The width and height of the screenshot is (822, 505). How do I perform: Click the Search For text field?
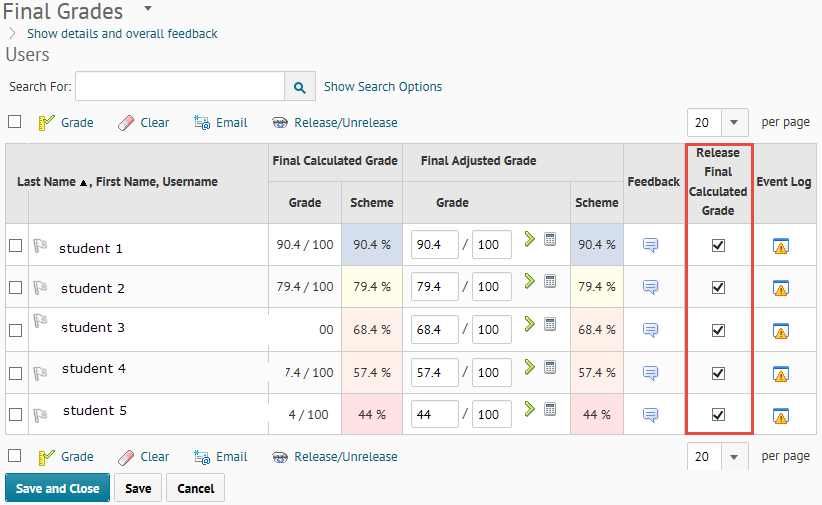(179, 87)
